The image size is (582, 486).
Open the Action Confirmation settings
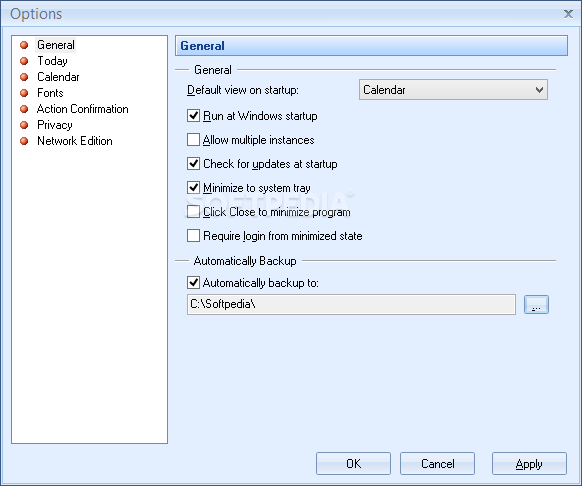tap(82, 109)
